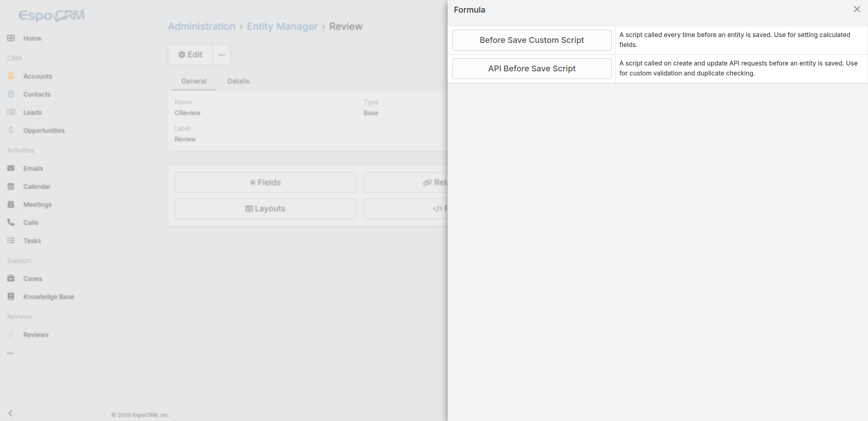Click the Cases briefcase icon
868x421 pixels.
[11, 278]
